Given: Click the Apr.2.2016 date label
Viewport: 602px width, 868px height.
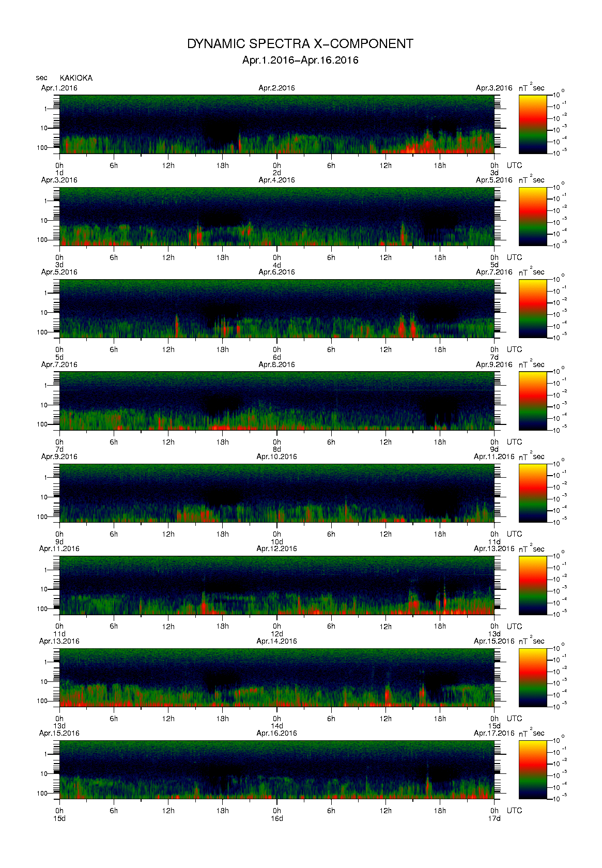Looking at the screenshot, I should [x=277, y=88].
